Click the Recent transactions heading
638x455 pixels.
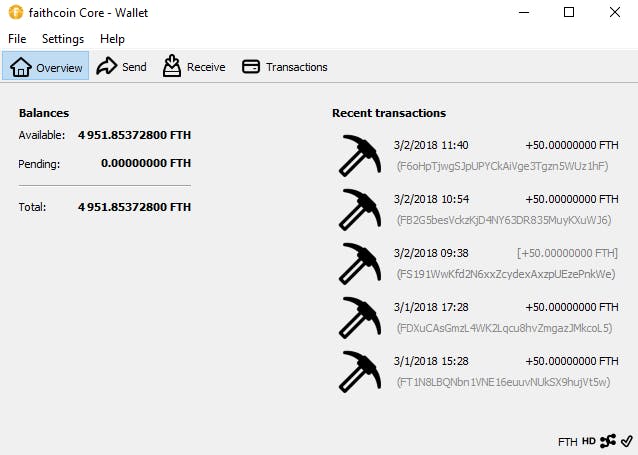click(x=389, y=113)
